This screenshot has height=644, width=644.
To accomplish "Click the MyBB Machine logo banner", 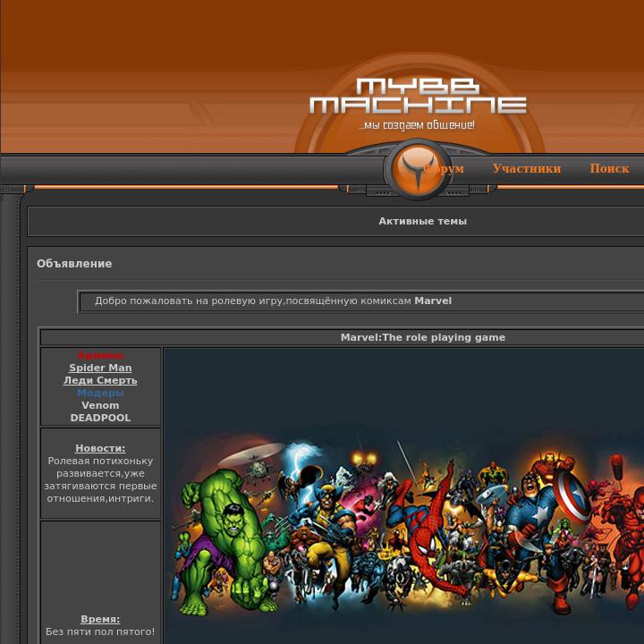I will click(418, 96).
